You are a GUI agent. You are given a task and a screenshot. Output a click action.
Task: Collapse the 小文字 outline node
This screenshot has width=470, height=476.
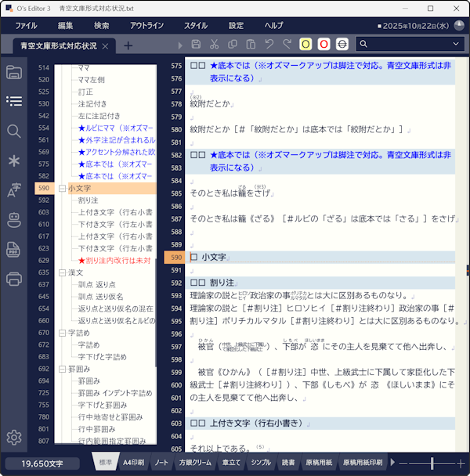(62, 189)
